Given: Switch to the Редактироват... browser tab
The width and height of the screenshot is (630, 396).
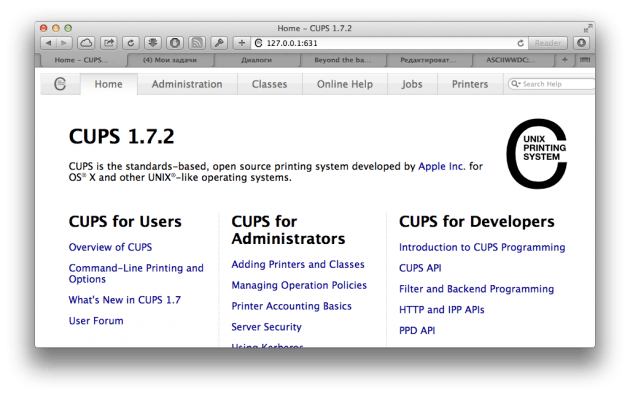Looking at the screenshot, I should pos(428,60).
